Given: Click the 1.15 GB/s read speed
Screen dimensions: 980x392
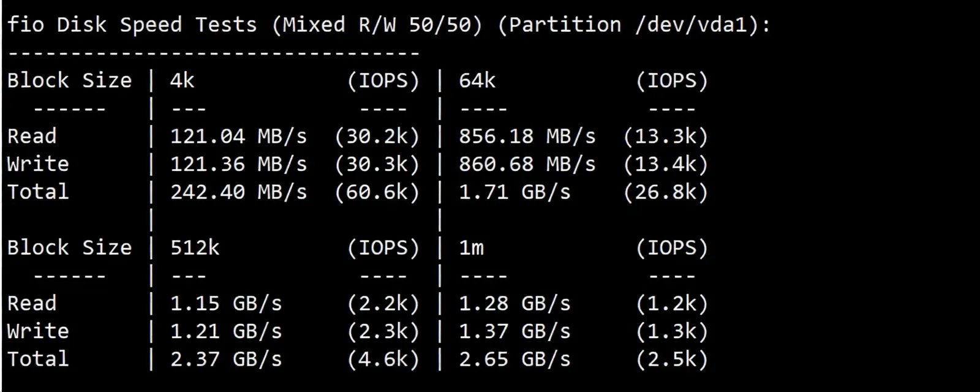Looking at the screenshot, I should tap(225, 304).
